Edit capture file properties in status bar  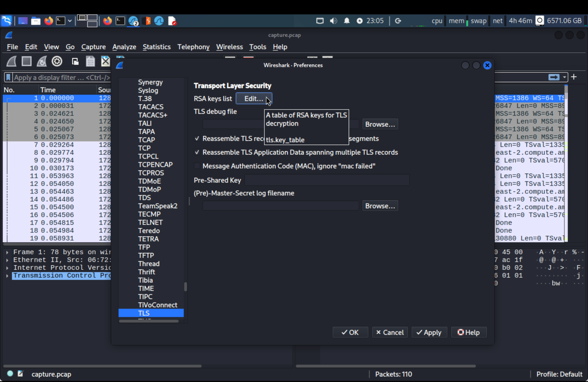click(x=21, y=374)
